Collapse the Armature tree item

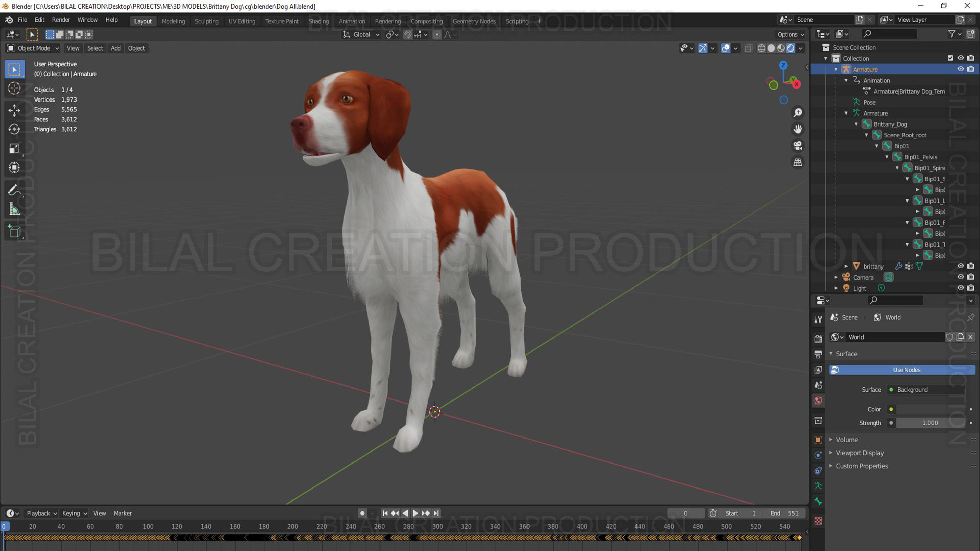tap(836, 69)
